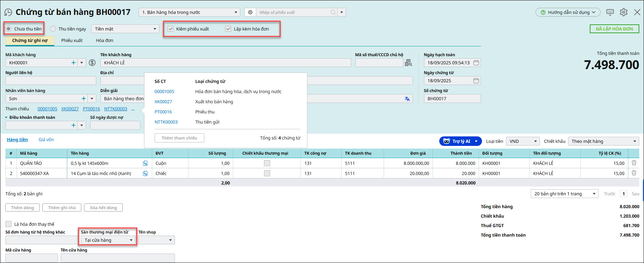Enable the Là hóa đơn thay thế checkbox

click(8, 224)
